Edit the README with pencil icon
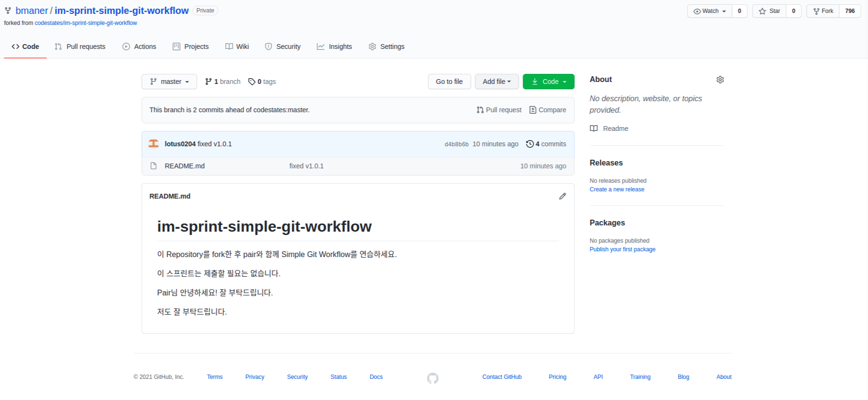The image size is (868, 400). coord(562,196)
